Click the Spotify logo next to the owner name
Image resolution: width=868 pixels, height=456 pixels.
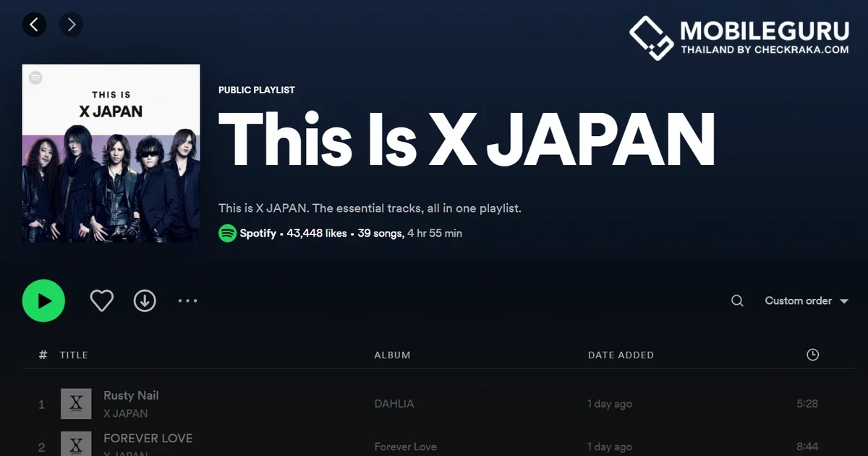coord(227,233)
